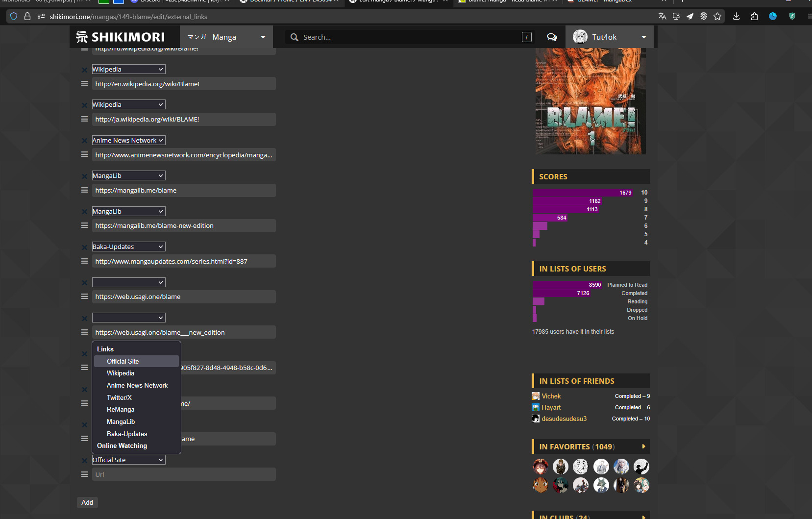Choose Baka-Updates option in dropdown list
This screenshot has height=519, width=812.
click(x=127, y=434)
